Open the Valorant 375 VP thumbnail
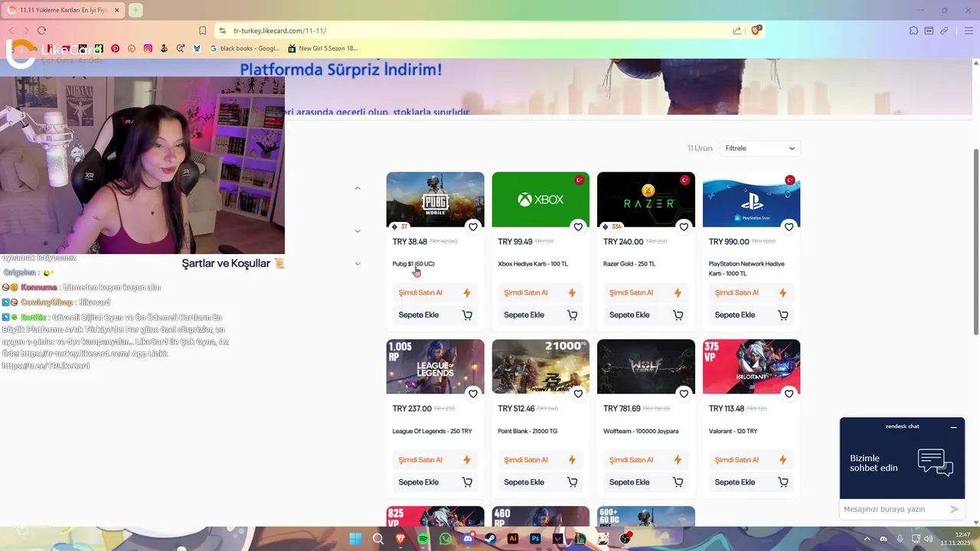The width and height of the screenshot is (980, 551). coord(751,367)
